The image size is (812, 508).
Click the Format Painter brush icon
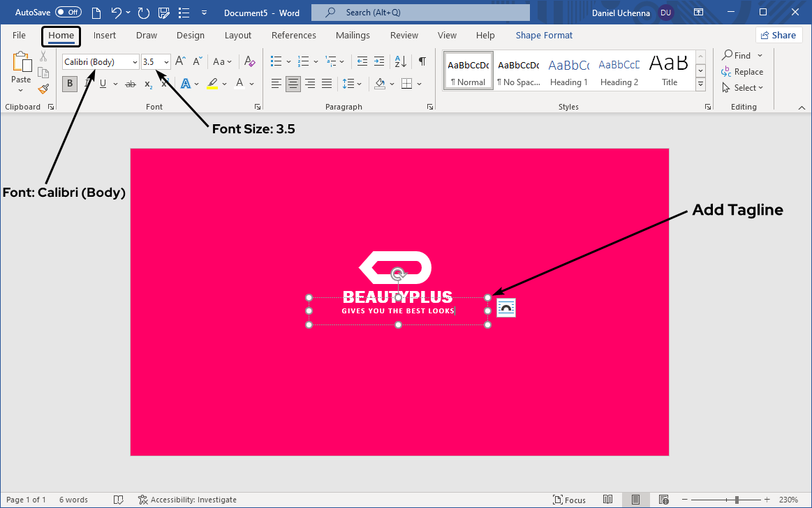[x=43, y=89]
